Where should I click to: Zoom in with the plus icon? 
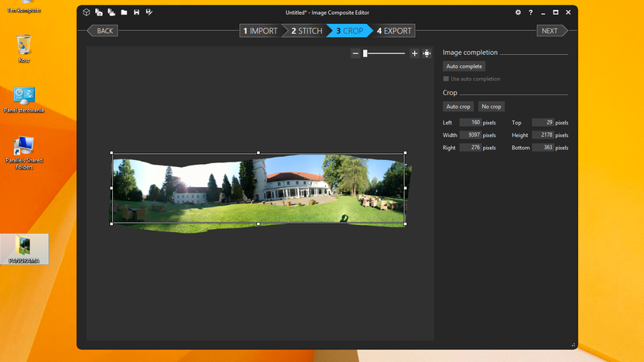(x=414, y=53)
